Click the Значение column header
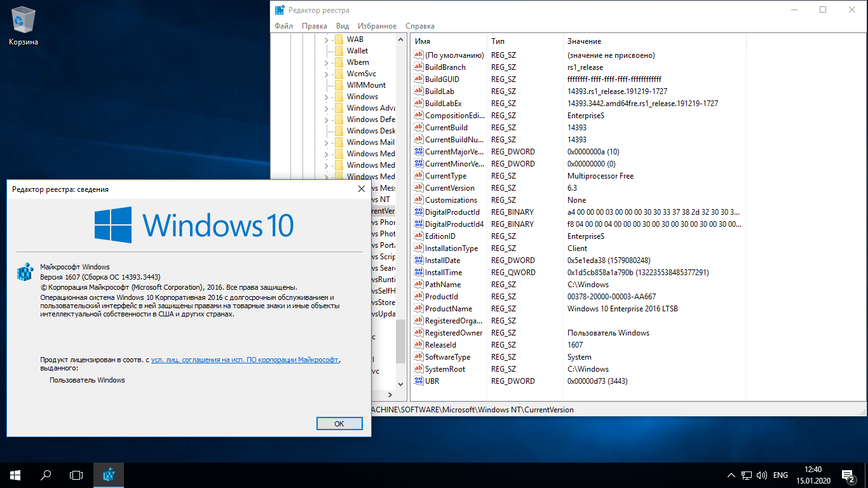The height and width of the screenshot is (488, 868). coord(653,41)
